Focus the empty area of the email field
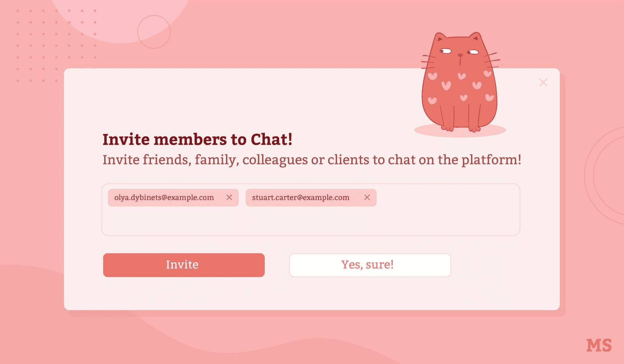The width and height of the screenshot is (624, 364). coord(310,220)
